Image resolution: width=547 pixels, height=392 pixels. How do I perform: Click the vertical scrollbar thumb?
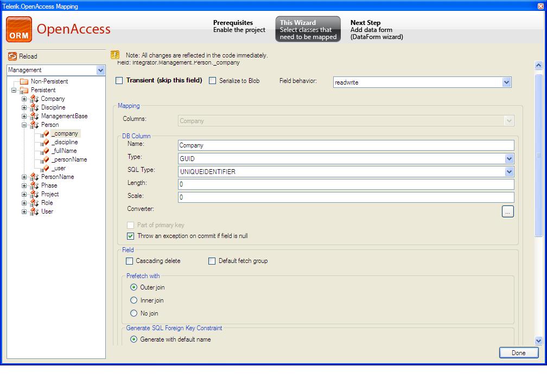coord(539,155)
